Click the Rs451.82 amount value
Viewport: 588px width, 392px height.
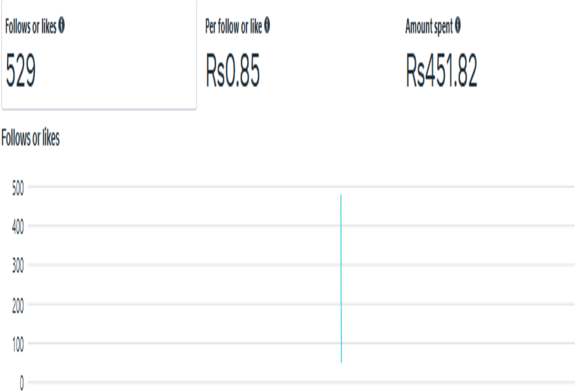coord(441,70)
